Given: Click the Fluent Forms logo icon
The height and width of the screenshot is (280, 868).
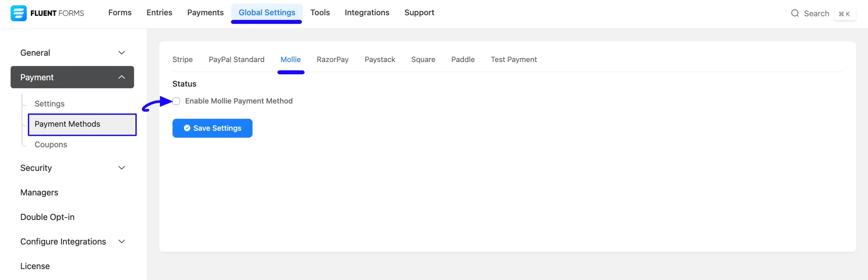Looking at the screenshot, I should (18, 13).
